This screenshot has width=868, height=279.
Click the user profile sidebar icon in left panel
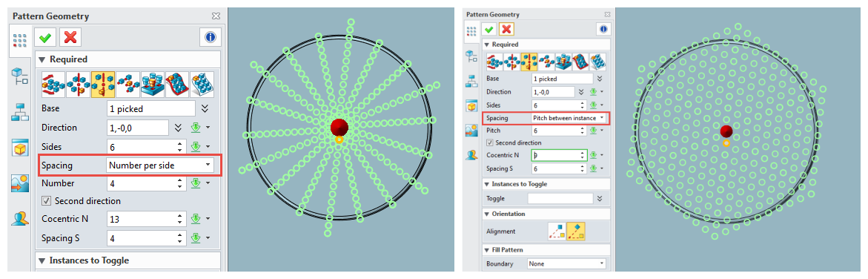click(x=20, y=219)
